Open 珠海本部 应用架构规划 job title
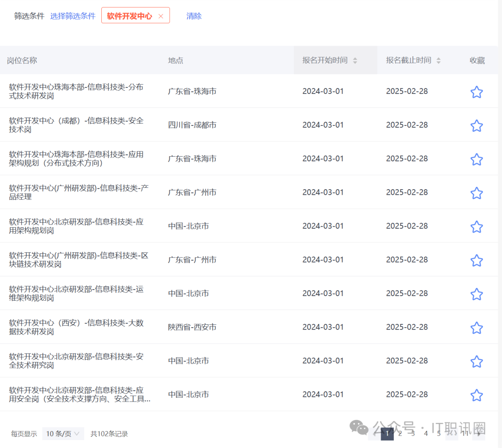 point(76,158)
